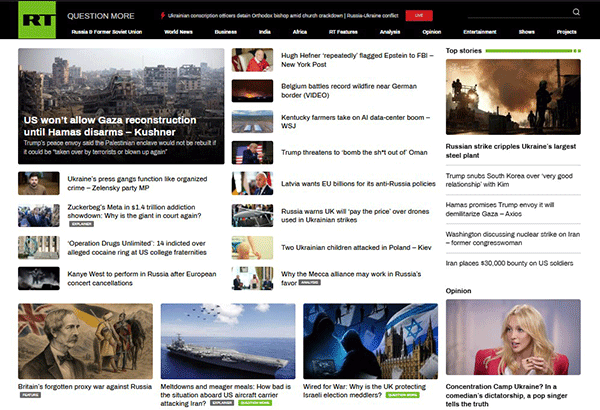Viewport: 600px width, 410px height.
Task: Open Iran $30,000 bounty story
Action: [509, 263]
